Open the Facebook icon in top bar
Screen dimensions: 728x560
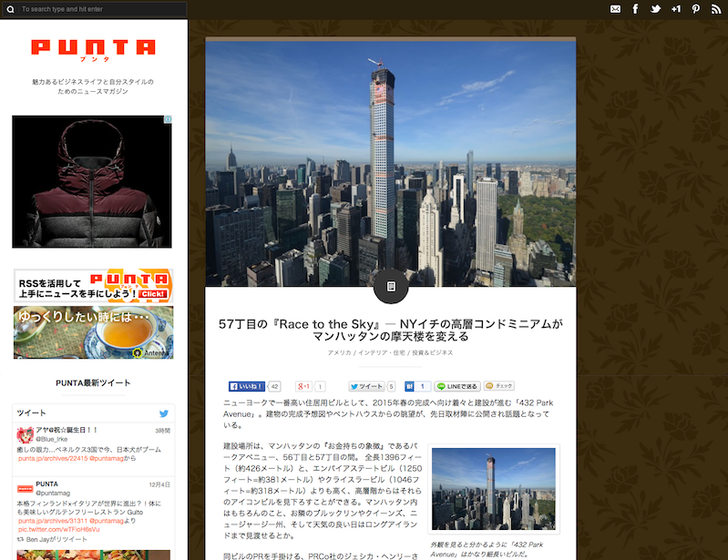pos(635,9)
